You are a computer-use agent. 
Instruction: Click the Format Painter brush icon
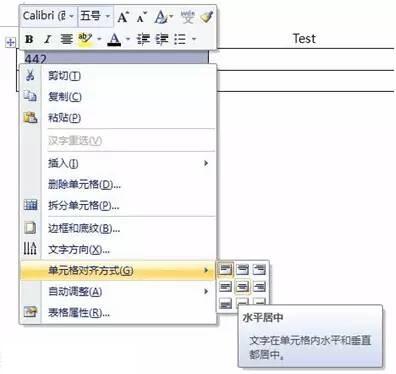[x=207, y=17]
